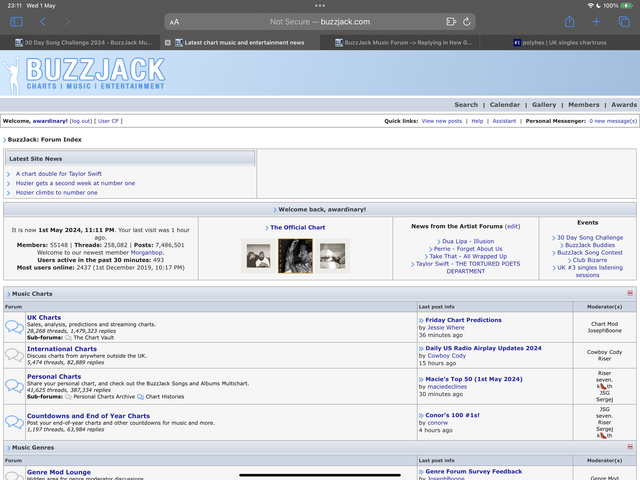Image resolution: width=640 pixels, height=480 pixels.
Task: Open Hozier gets a second week news
Action: (76, 183)
